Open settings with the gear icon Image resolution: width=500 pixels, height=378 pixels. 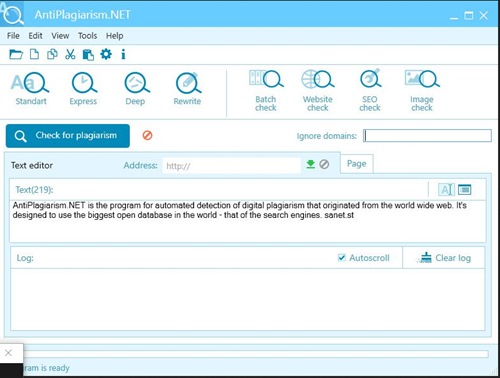tap(106, 54)
